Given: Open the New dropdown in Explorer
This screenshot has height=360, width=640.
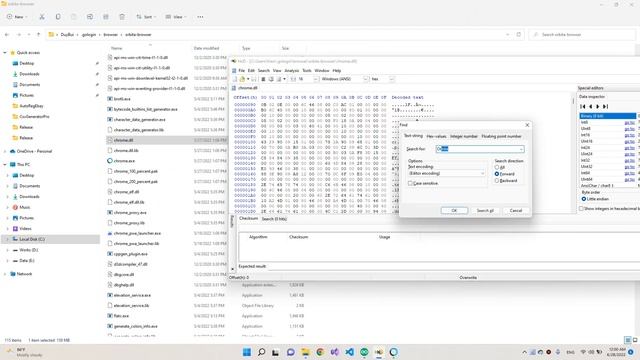Looking at the screenshot, I should coord(17,17).
